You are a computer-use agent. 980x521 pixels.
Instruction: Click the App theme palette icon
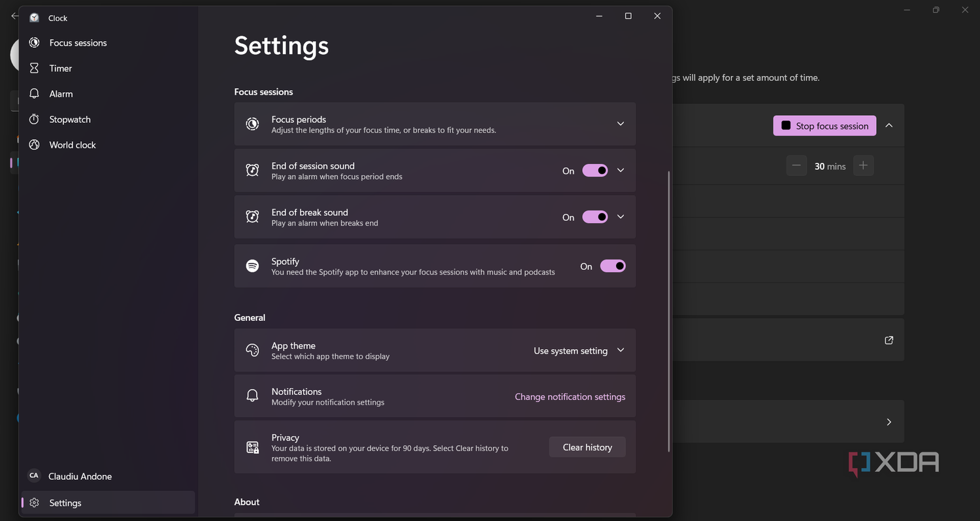click(x=252, y=350)
